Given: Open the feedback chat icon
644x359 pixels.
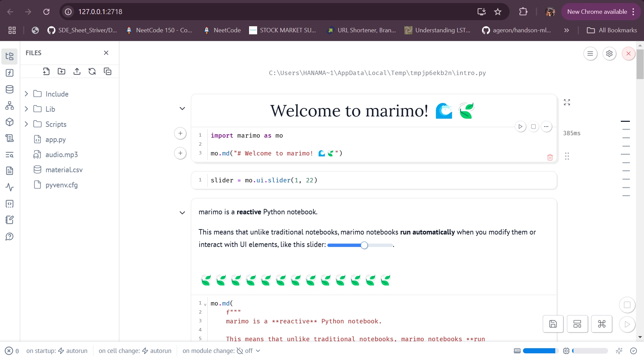Looking at the screenshot, I should [x=9, y=237].
